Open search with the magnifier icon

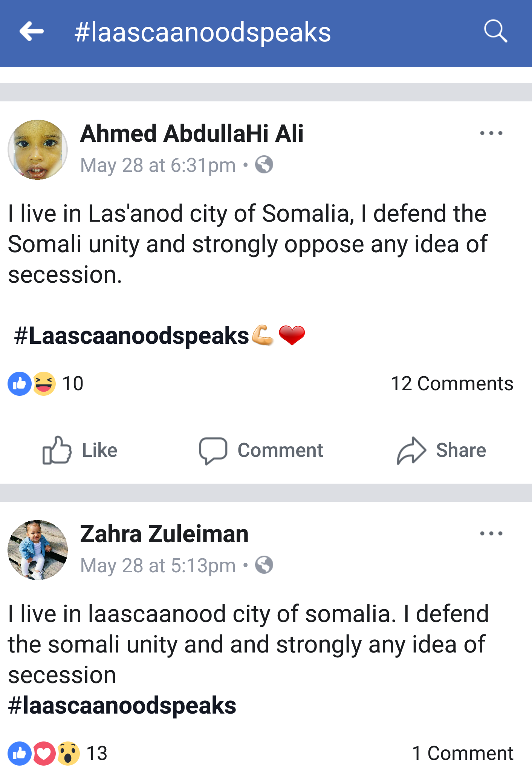(x=495, y=31)
